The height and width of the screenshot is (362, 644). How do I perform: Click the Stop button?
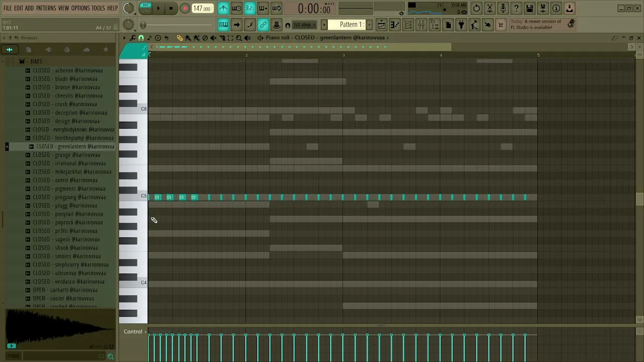coord(171,8)
